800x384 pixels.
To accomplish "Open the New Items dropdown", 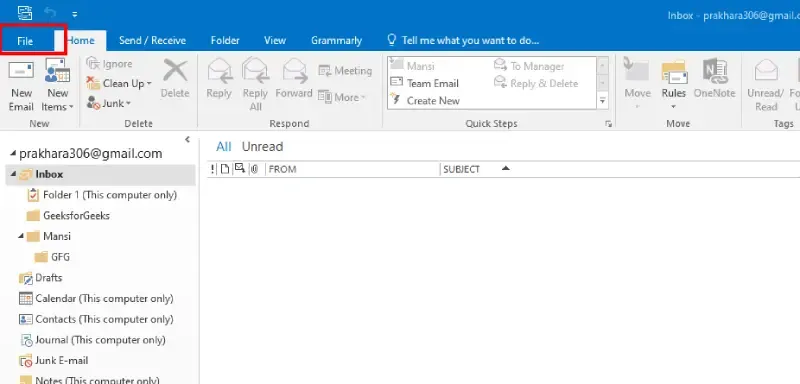I will click(58, 86).
